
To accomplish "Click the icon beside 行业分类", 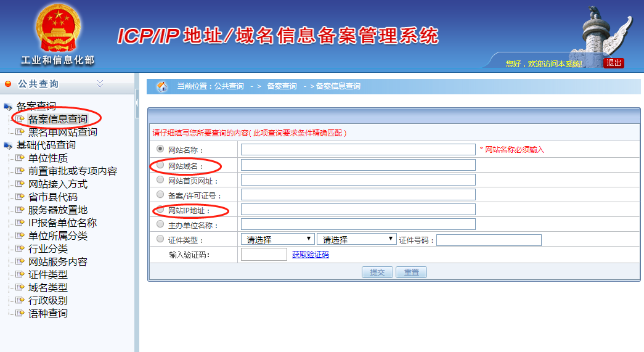I will coord(20,248).
